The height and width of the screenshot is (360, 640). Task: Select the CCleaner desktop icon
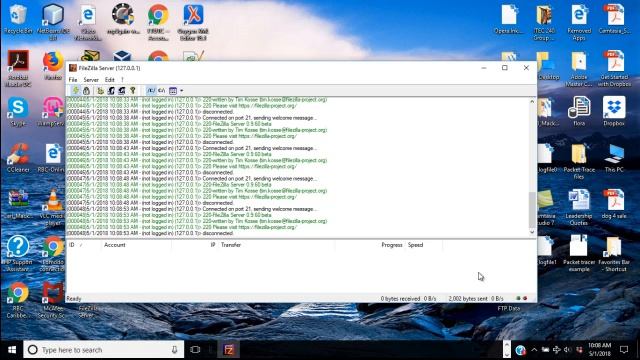pyautogui.click(x=18, y=158)
